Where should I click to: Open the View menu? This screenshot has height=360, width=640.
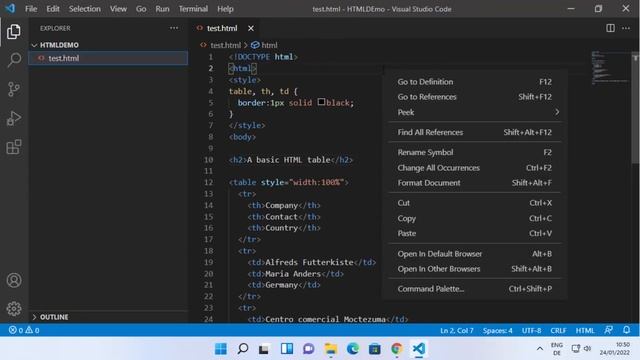118,9
